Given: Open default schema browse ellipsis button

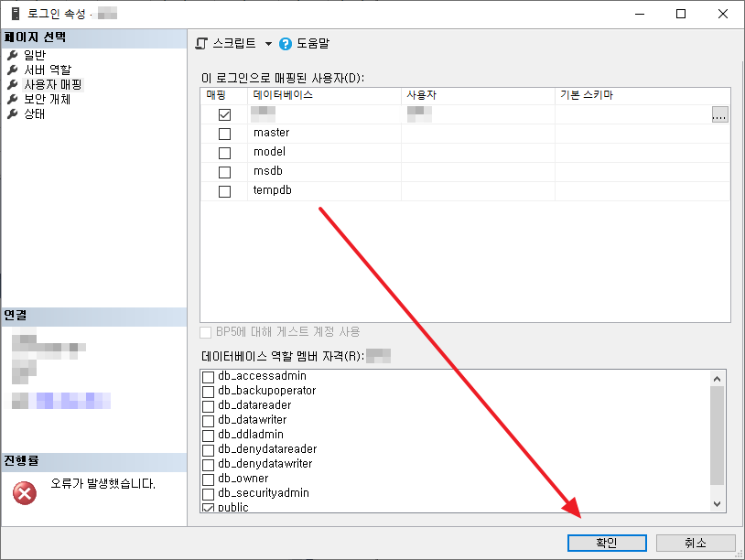Looking at the screenshot, I should 719,115.
